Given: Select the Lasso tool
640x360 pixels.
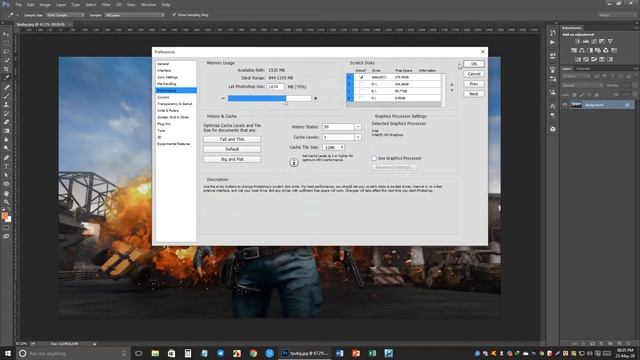Looking at the screenshot, I should coord(6,52).
